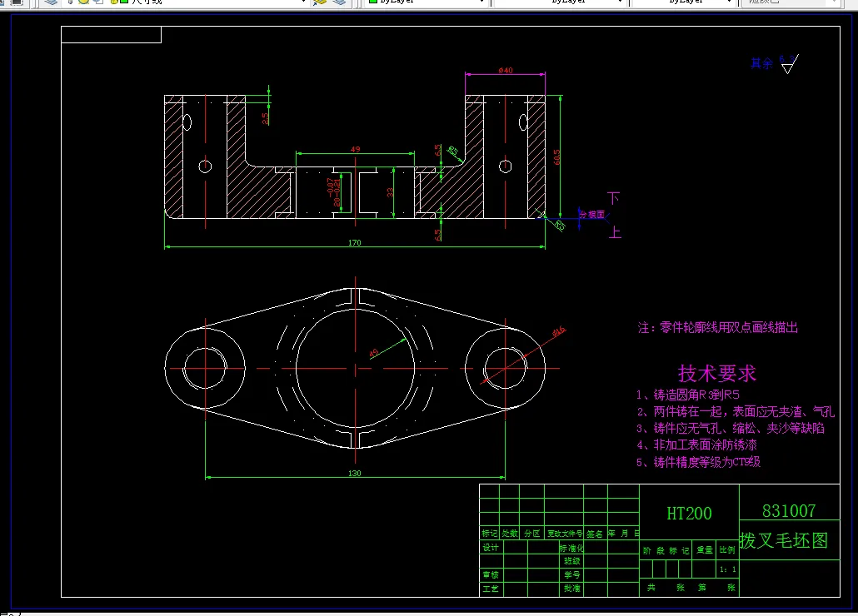Select the 170 overall length dimension
Screen dimensions: 858x616
(x=355, y=242)
